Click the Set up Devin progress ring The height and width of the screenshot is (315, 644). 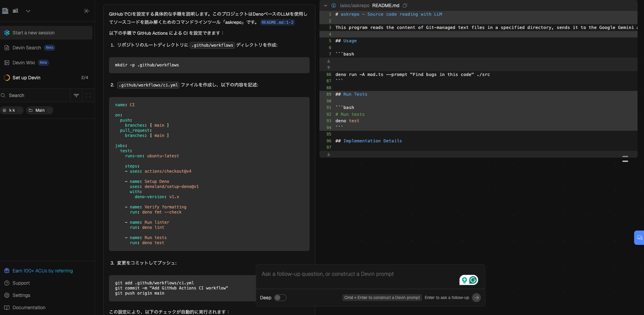tap(7, 78)
